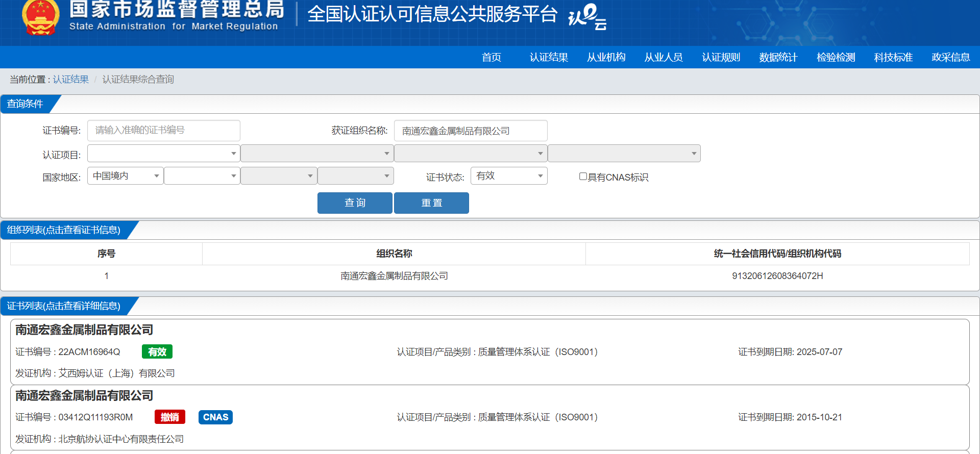Click issuer 北京航协认证中心有限责任公司
Viewport: 980px width, 454px height.
click(x=121, y=439)
